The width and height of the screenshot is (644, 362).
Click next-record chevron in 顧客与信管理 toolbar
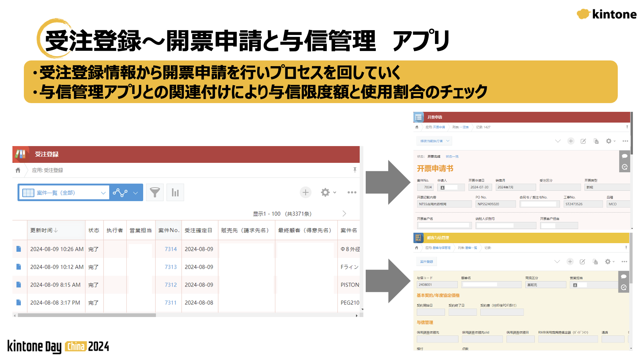[557, 262]
